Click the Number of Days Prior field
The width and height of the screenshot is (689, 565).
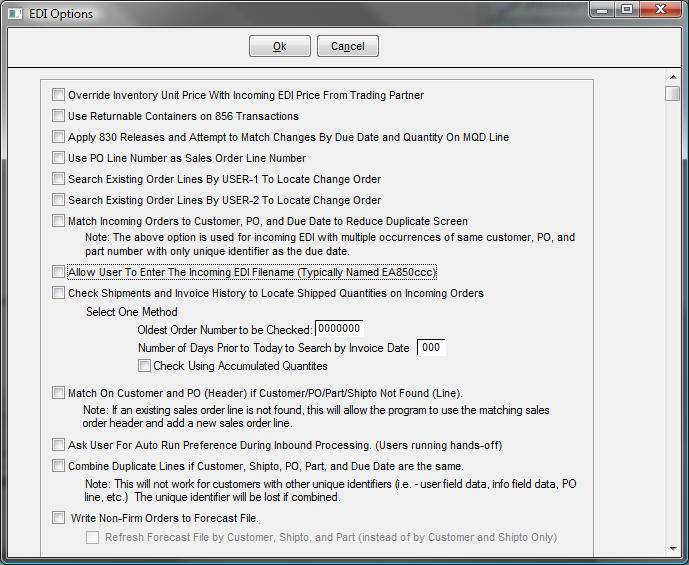coord(431,348)
